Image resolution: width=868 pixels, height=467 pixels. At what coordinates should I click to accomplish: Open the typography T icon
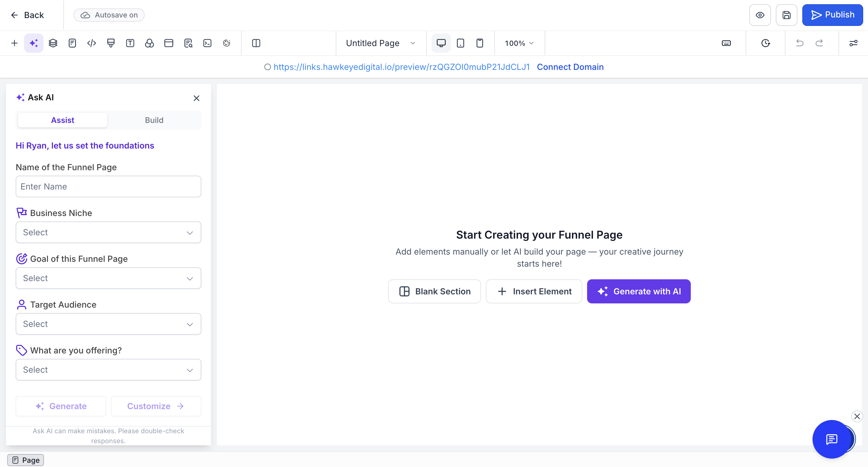[130, 43]
